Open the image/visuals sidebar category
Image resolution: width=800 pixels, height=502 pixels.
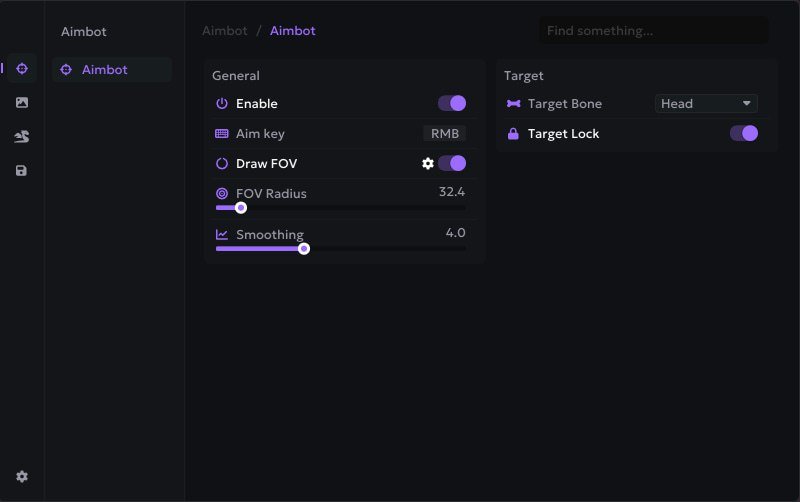click(22, 102)
